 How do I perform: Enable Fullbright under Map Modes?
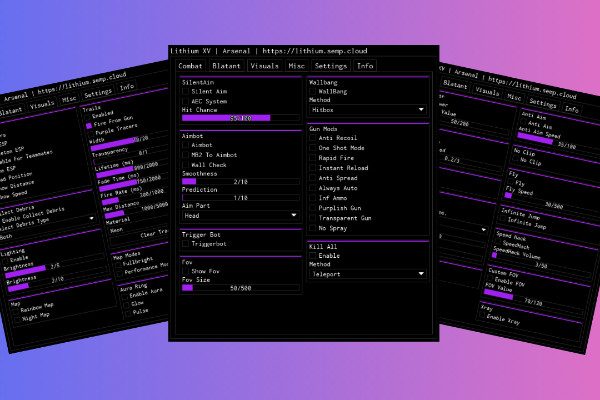coord(119,265)
